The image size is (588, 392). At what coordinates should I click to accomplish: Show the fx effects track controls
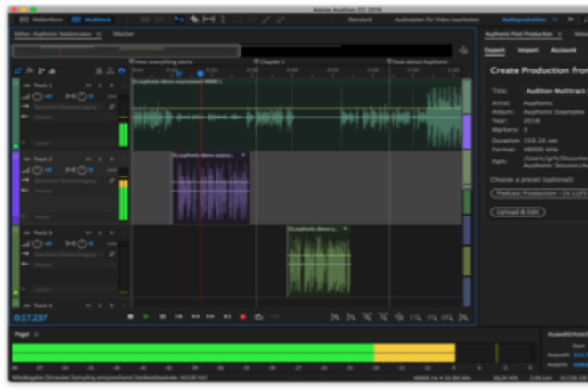[x=29, y=70]
